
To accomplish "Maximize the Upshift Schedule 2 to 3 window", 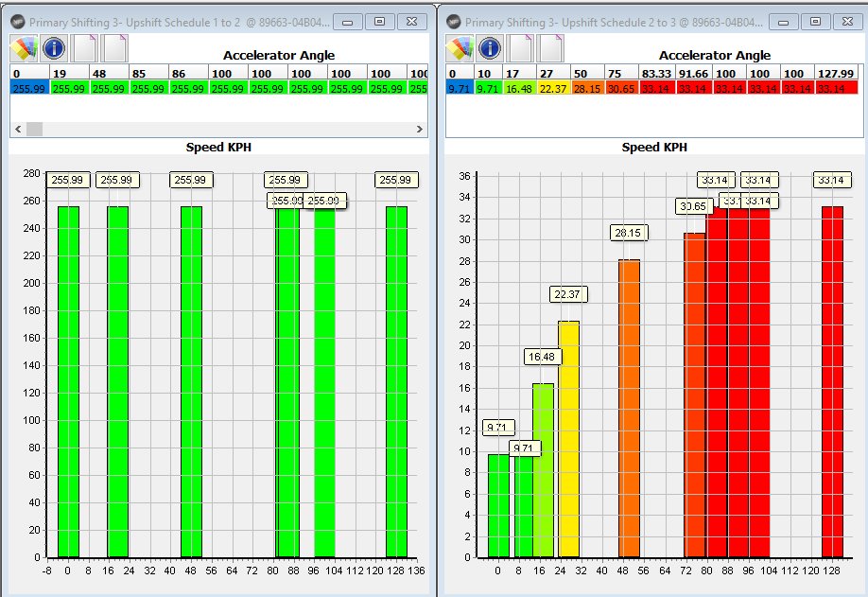I will 815,22.
